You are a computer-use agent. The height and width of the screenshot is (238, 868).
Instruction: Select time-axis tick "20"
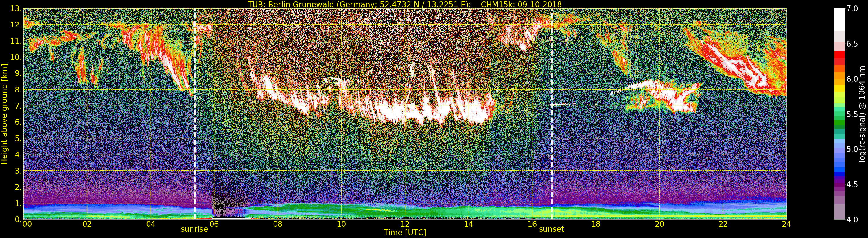[x=659, y=224]
